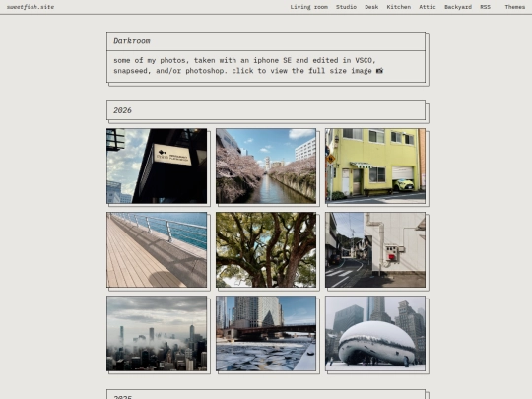Open the Studio nav link

click(346, 7)
